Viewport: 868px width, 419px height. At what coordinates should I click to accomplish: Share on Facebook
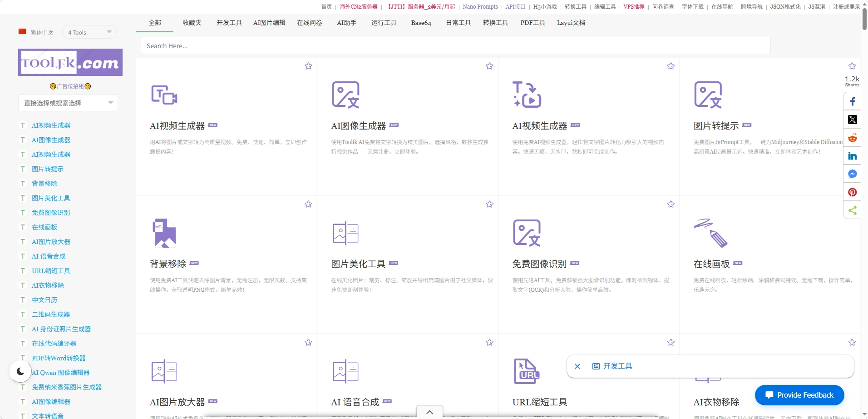pos(852,101)
